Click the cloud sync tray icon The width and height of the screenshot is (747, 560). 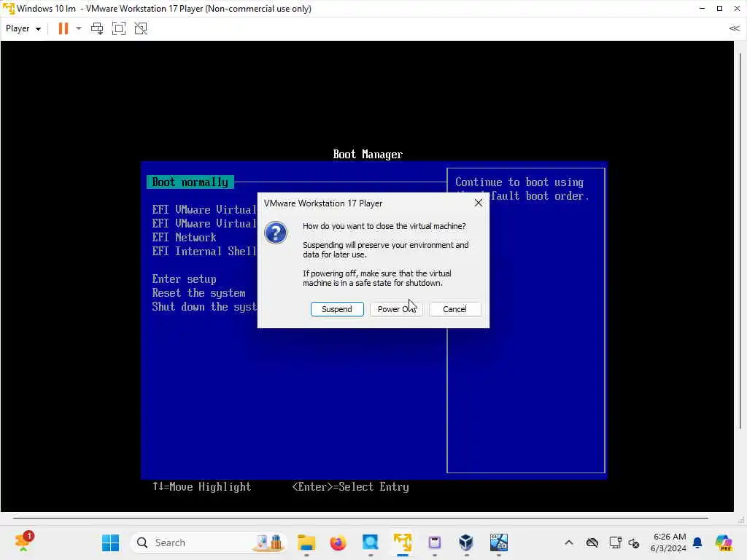click(592, 542)
